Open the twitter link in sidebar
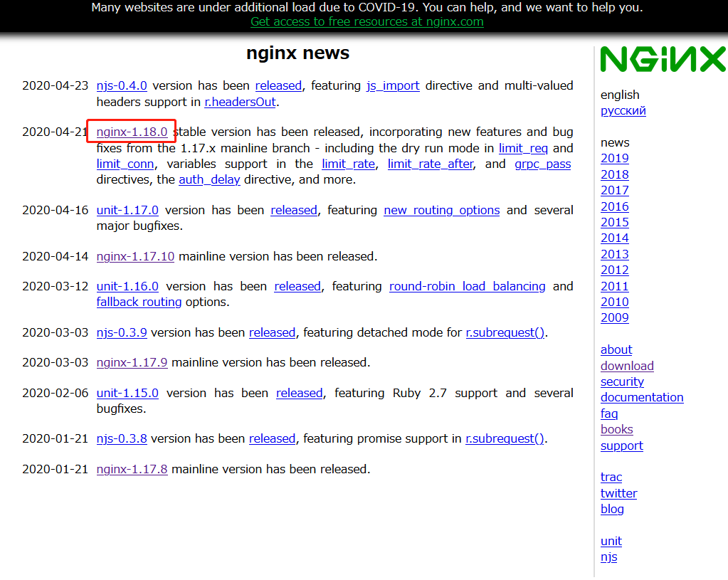This screenshot has width=728, height=580. coord(618,493)
